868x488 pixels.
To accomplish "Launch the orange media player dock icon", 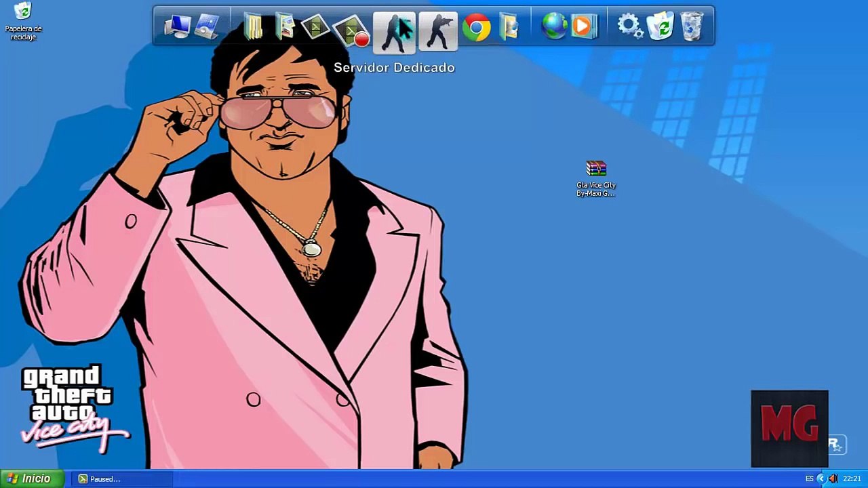I will [x=583, y=27].
